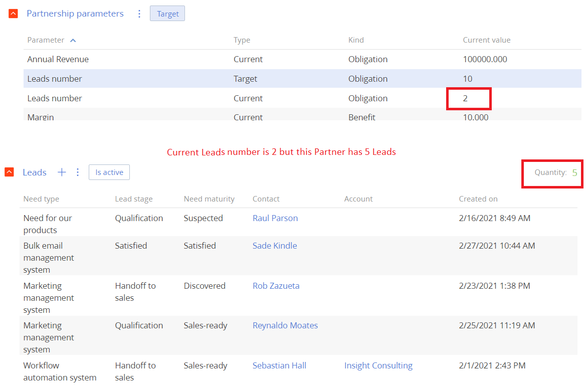
Task: Click the Is active filter tag
Action: [x=109, y=172]
